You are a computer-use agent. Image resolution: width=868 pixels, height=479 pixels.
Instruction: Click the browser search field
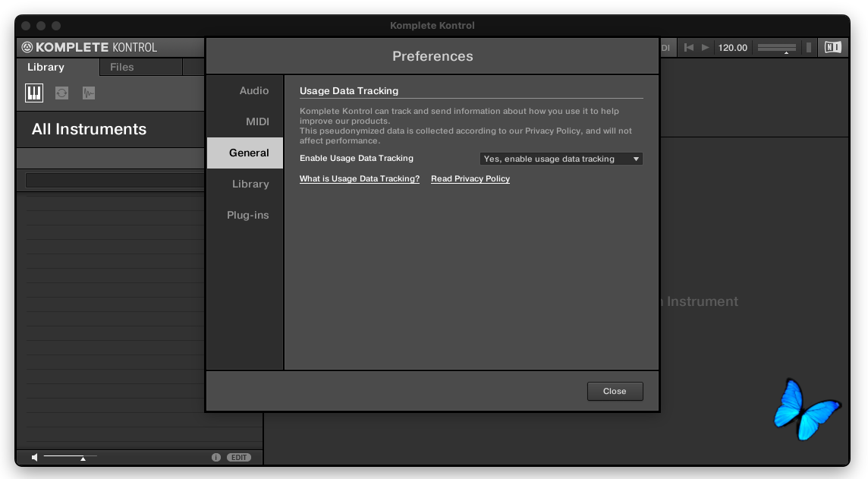(x=115, y=181)
